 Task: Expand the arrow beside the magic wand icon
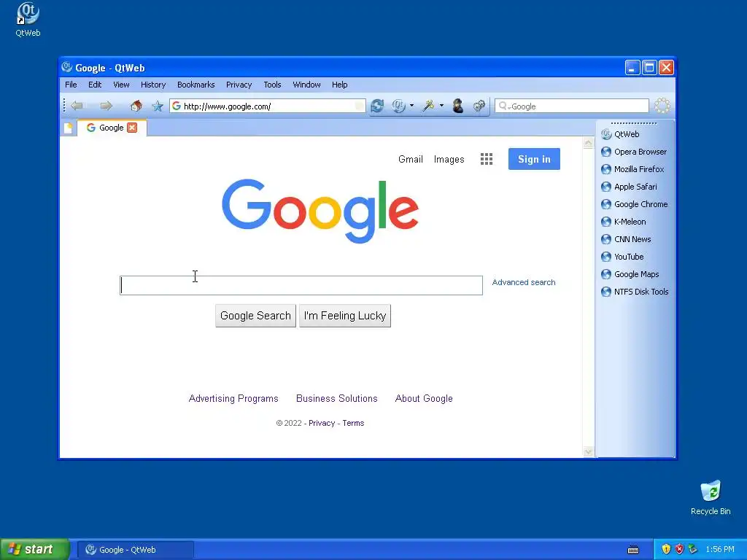[441, 106]
